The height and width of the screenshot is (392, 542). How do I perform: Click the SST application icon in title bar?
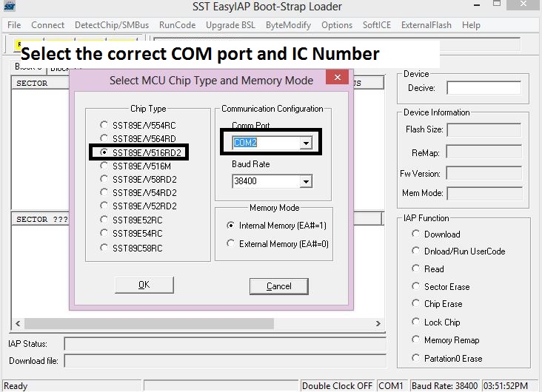pos(10,6)
